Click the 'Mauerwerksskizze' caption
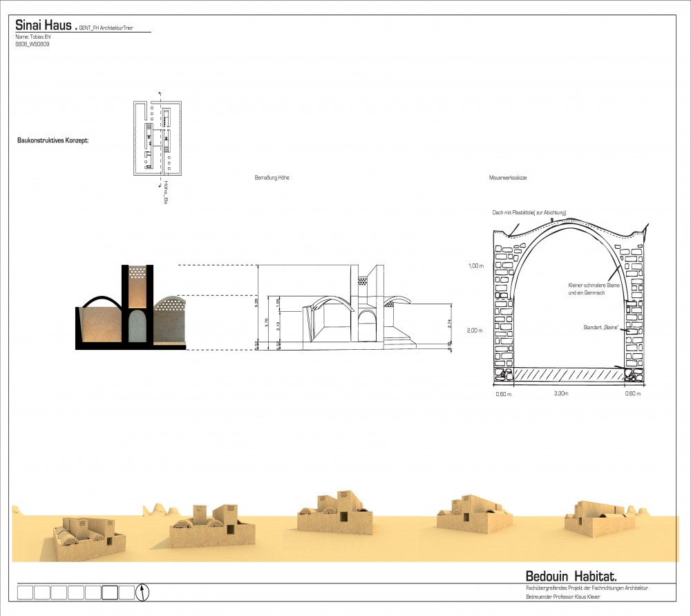Viewport: 691px width, 616px height. click(508, 178)
